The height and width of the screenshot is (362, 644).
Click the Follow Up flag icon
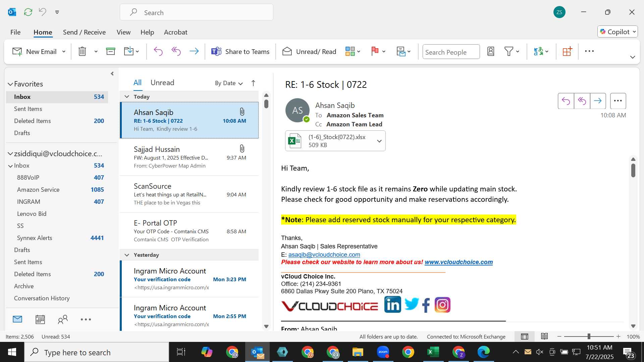[x=375, y=51]
